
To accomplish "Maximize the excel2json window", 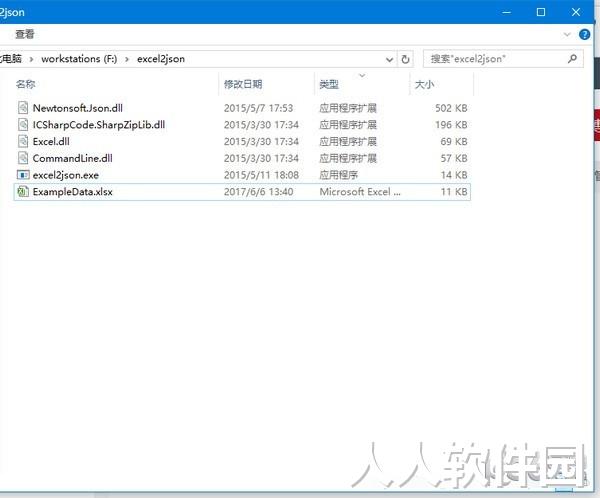I will [x=541, y=12].
